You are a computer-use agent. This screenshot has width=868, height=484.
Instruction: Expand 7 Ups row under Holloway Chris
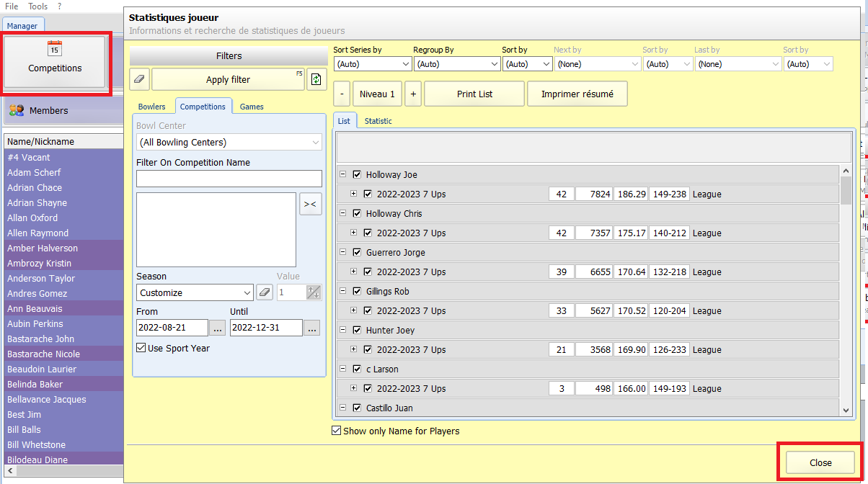[353, 233]
